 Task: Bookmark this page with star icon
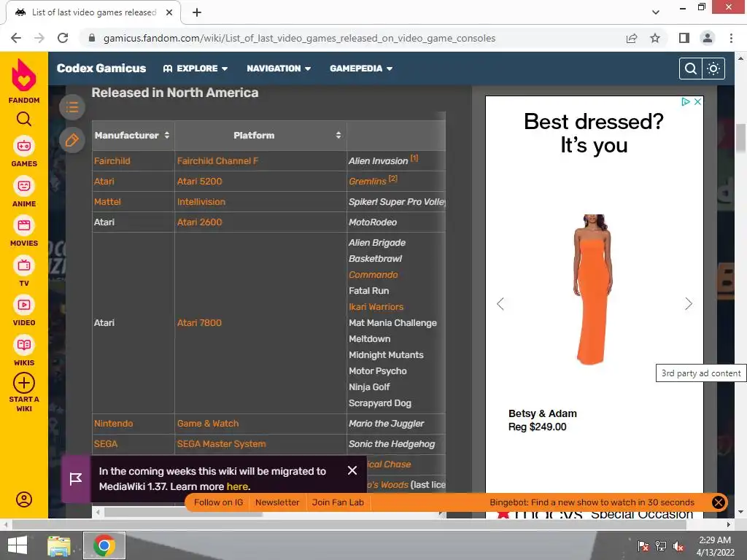655,38
